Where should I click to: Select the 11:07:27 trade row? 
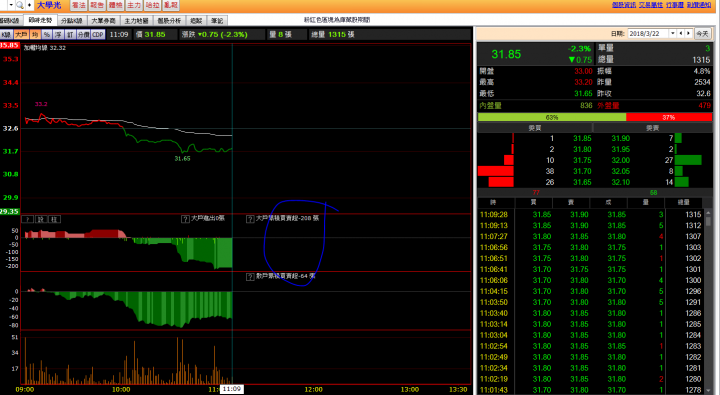coord(591,237)
